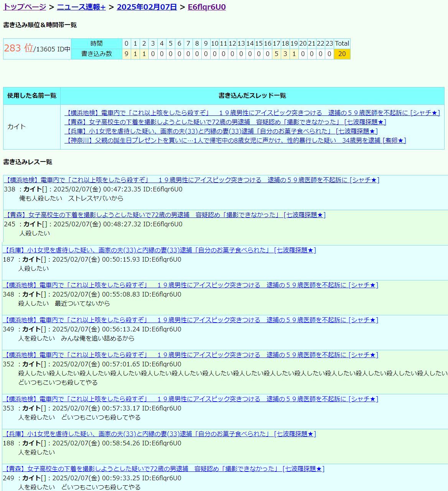This screenshot has height=491, width=448.
Task: Open thread title link above post 348
Action: click(x=190, y=285)
